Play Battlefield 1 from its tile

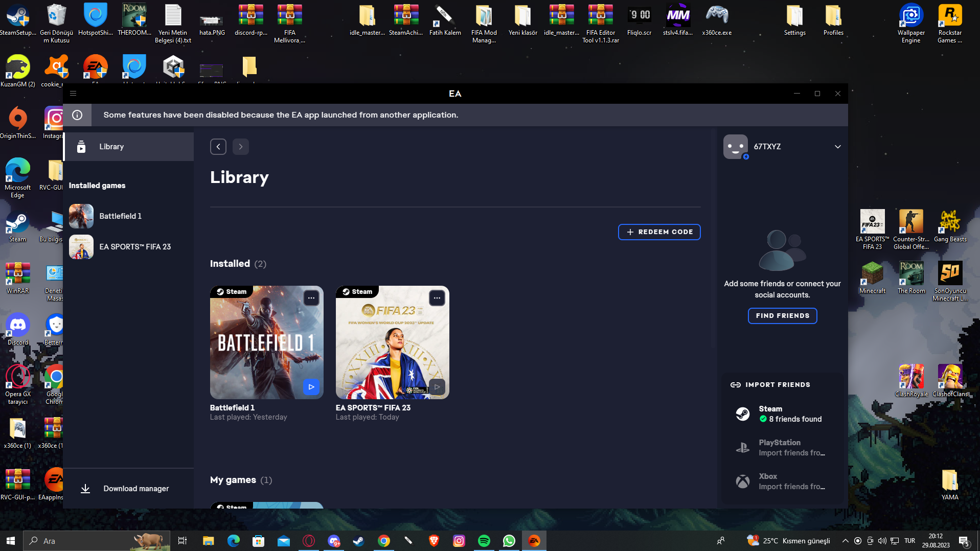(311, 387)
